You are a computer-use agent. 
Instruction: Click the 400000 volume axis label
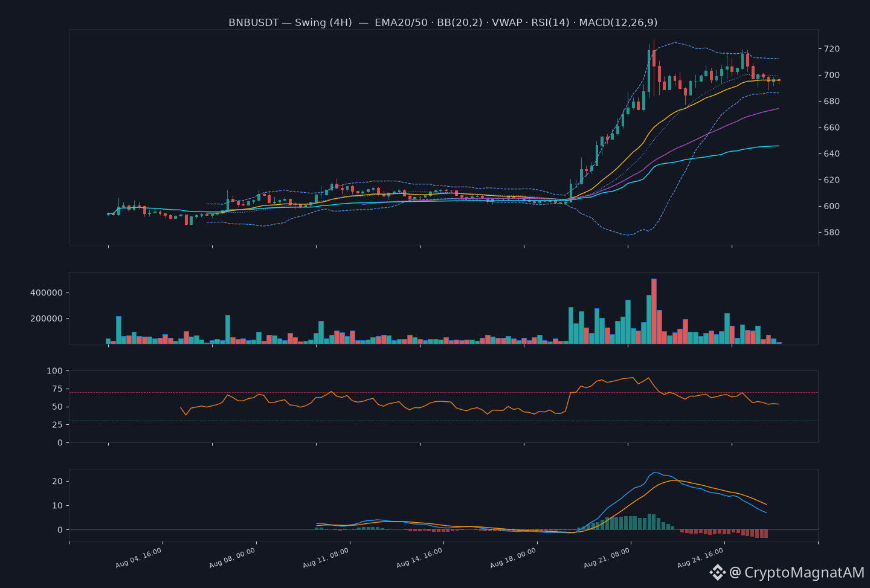pos(47,293)
